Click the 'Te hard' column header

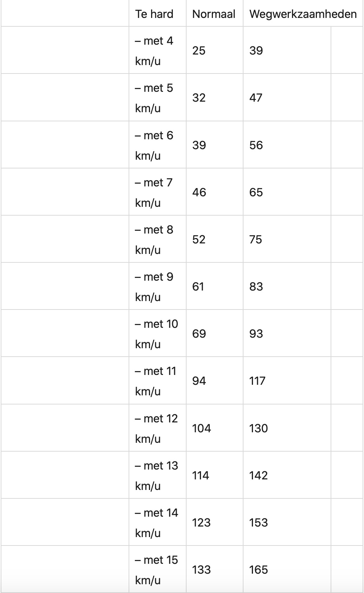[x=154, y=14]
